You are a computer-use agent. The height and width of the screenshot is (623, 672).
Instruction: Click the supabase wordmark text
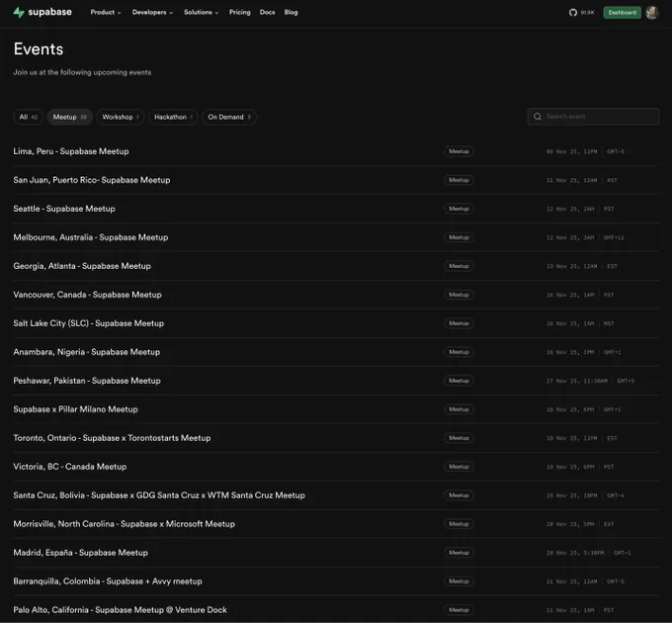click(x=49, y=12)
